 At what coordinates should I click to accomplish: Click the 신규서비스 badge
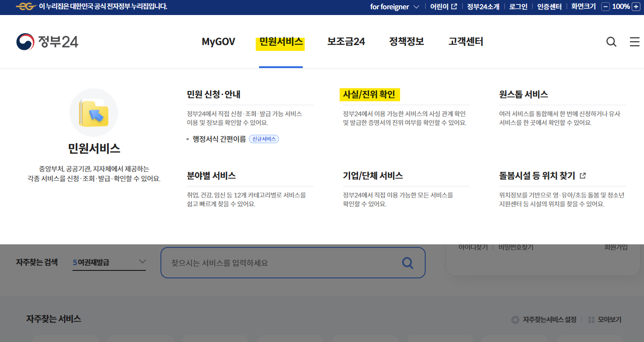(x=264, y=139)
